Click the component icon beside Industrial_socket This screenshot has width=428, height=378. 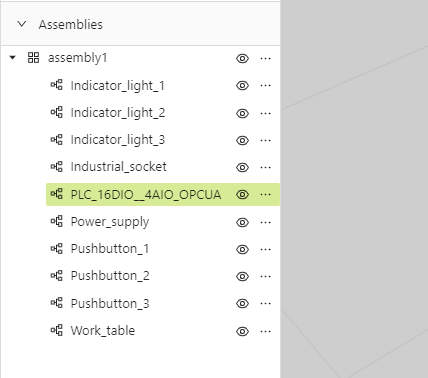click(56, 166)
